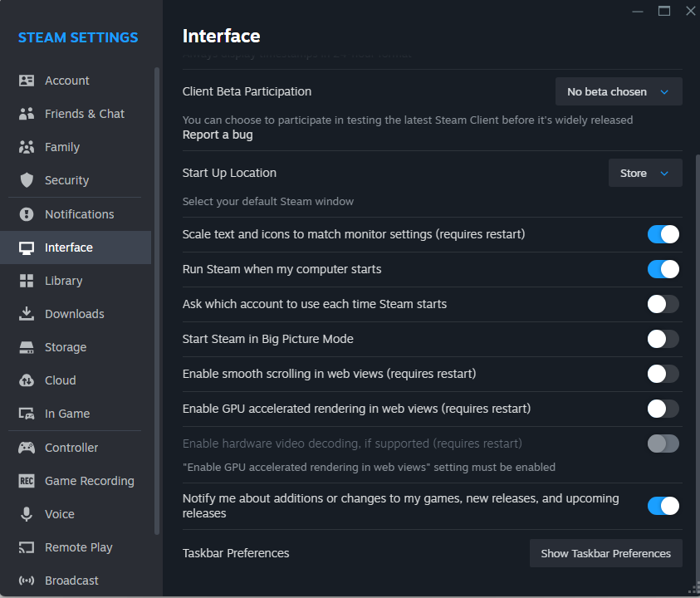
Task: Click the Interface page title
Action: coord(221,37)
